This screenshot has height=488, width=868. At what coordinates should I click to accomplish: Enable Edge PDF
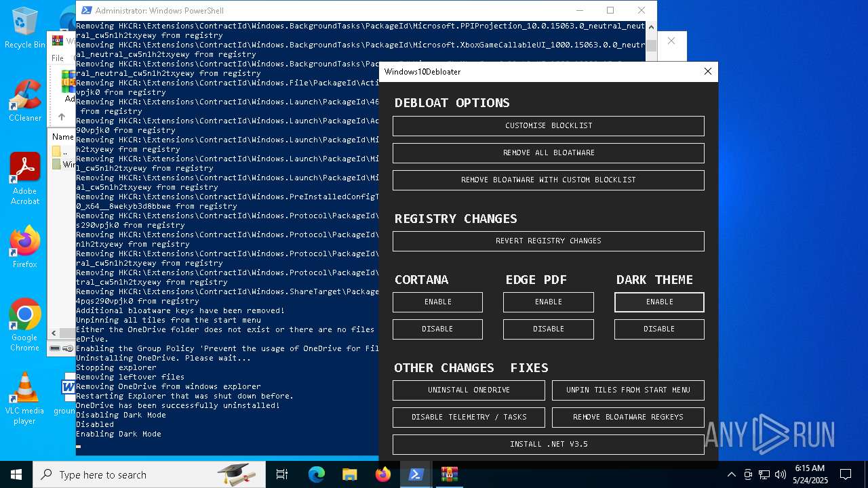[549, 302]
